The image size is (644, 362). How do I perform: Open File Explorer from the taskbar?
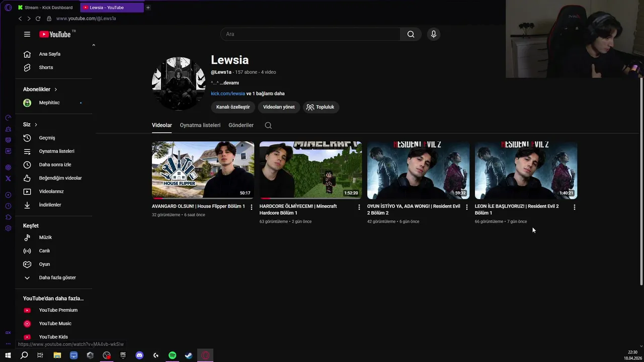pos(57,355)
